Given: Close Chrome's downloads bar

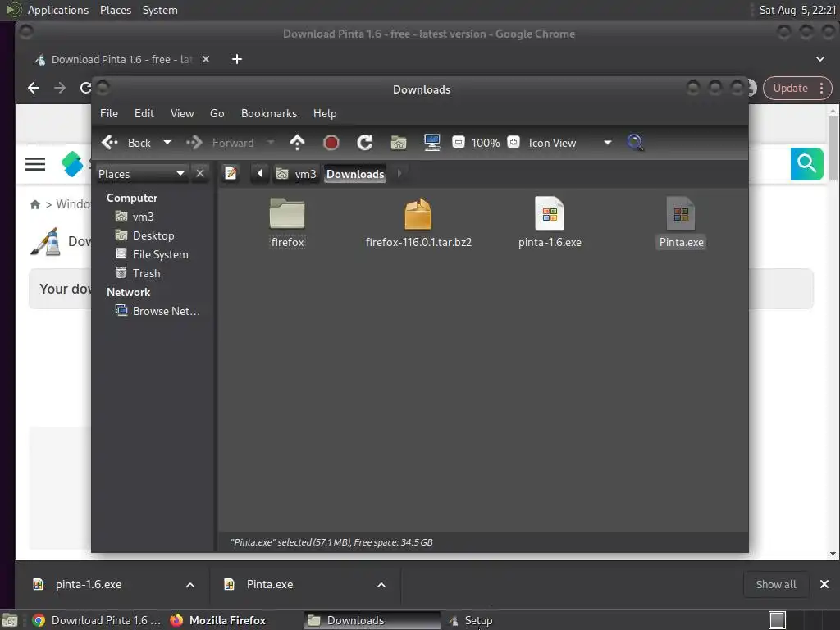Looking at the screenshot, I should [x=824, y=584].
